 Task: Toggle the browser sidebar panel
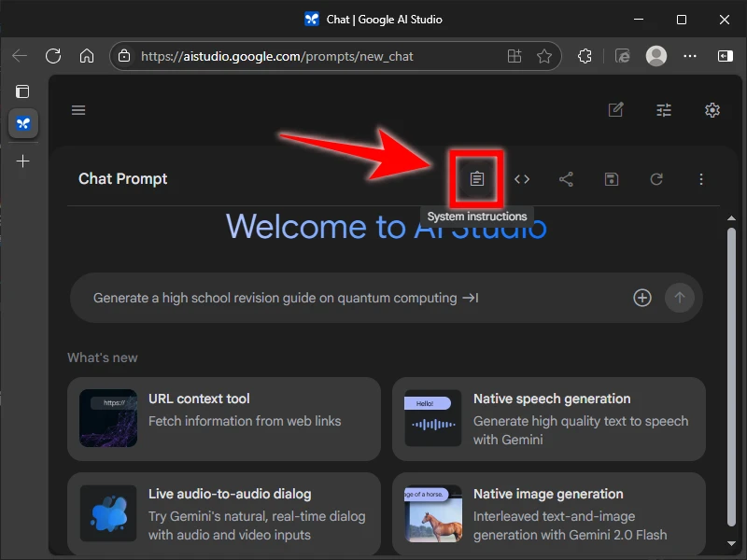pyautogui.click(x=725, y=56)
